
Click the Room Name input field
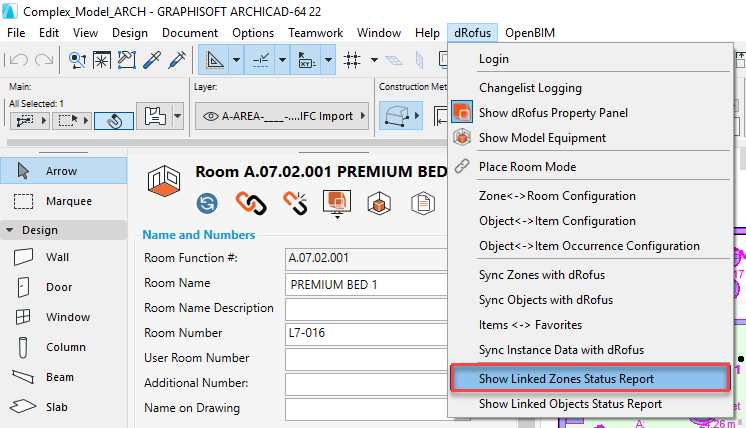click(364, 284)
